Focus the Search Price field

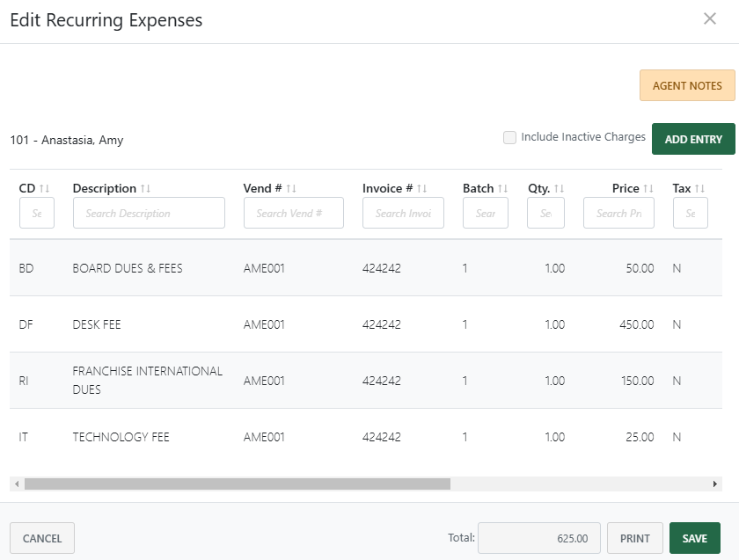618,213
